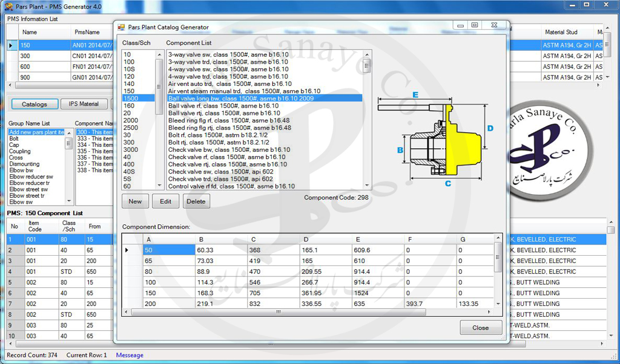
Task: Select 'Check valve bw' component
Action: click(x=265, y=149)
